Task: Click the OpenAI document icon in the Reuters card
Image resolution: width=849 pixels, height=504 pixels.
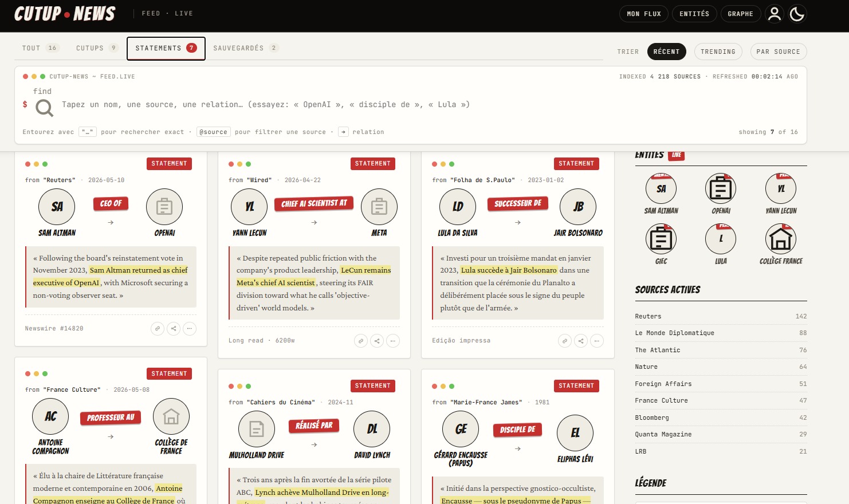Action: [x=164, y=207]
